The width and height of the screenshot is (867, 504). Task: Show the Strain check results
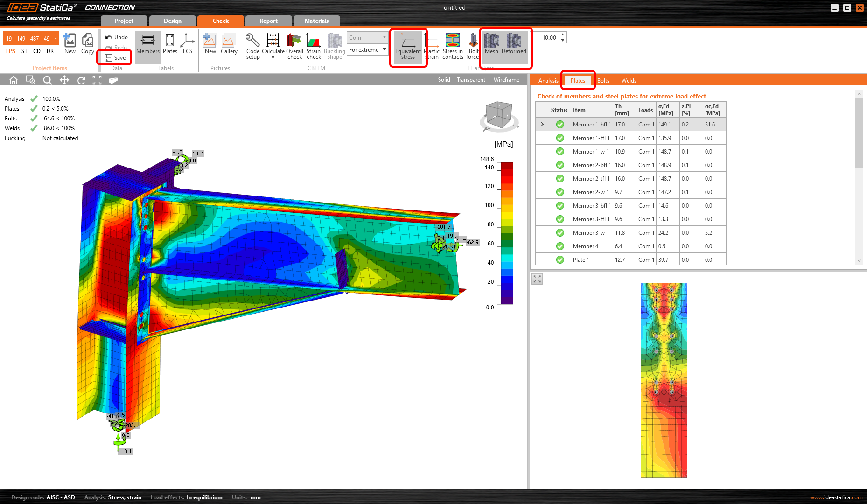click(314, 46)
